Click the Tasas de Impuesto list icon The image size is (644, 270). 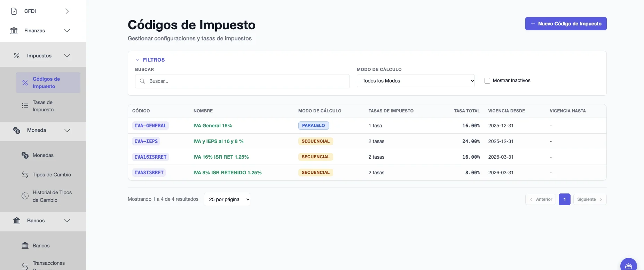pos(25,106)
